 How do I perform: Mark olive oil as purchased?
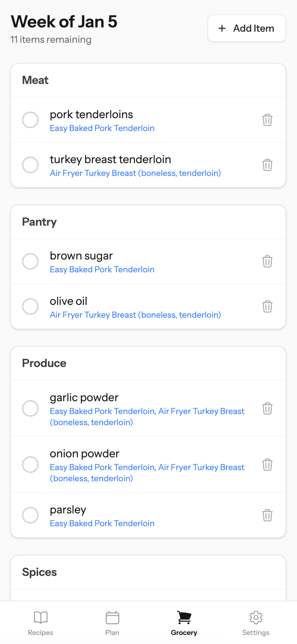(x=30, y=307)
